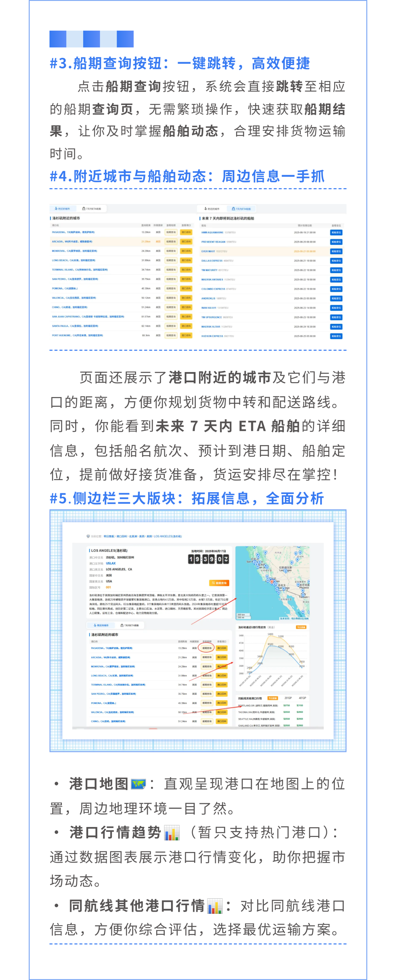Click the 19:39:07 local-time flip clock

point(209,559)
